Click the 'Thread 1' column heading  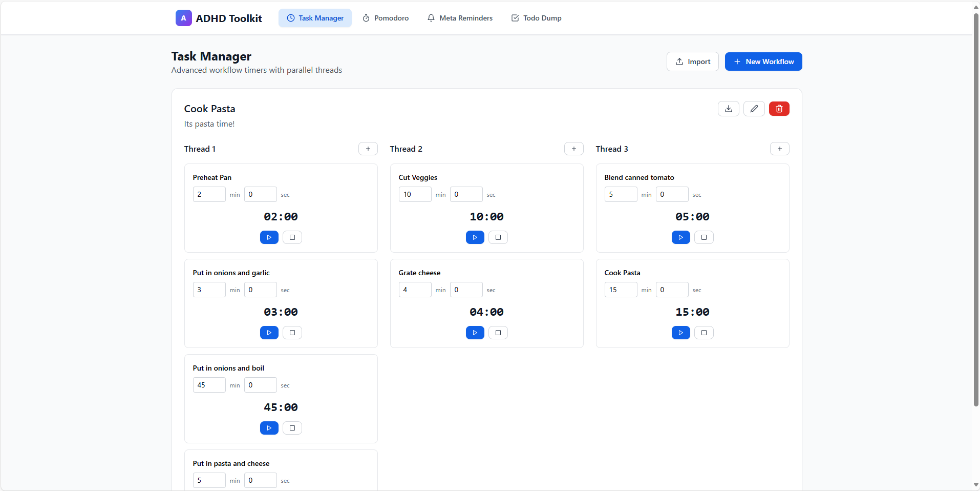(x=200, y=149)
